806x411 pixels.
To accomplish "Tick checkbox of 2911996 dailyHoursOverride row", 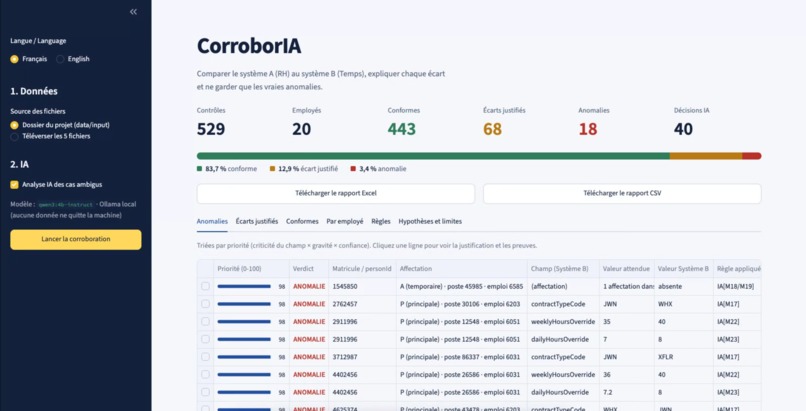I will click(205, 339).
